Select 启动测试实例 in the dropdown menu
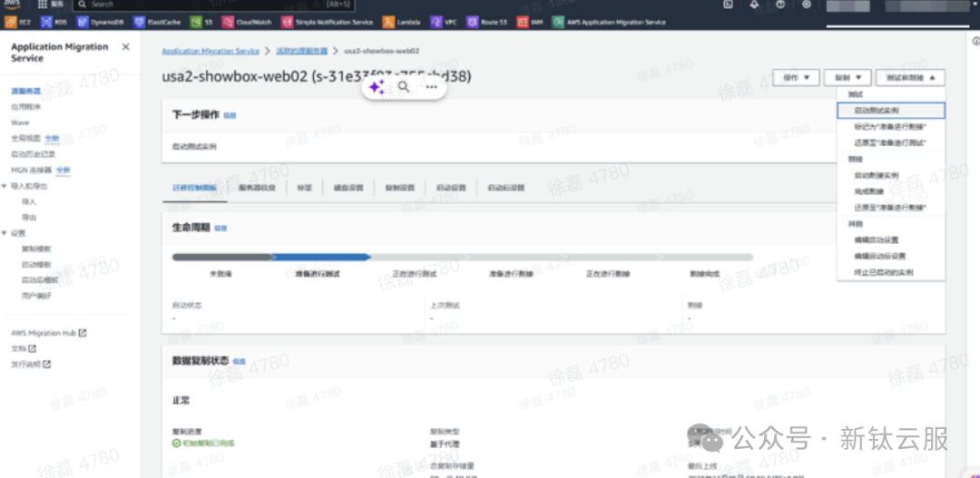Viewport: 980px width, 478px height. coord(891,111)
